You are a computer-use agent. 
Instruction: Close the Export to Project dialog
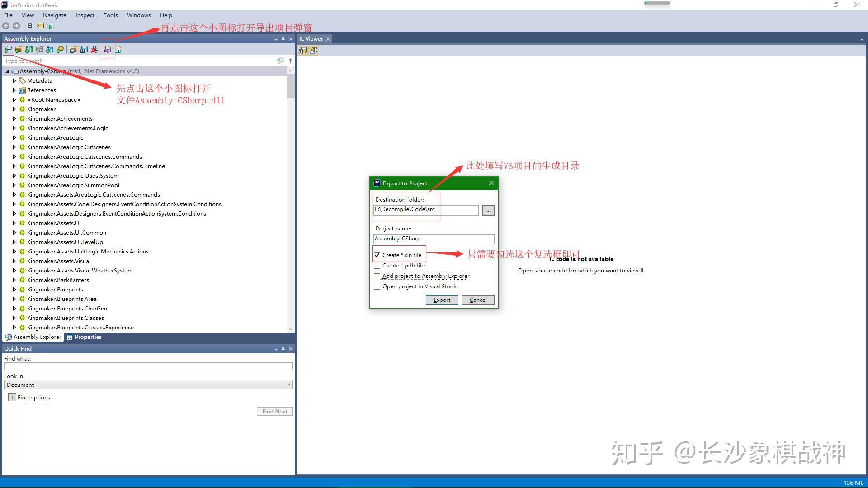[x=491, y=183]
